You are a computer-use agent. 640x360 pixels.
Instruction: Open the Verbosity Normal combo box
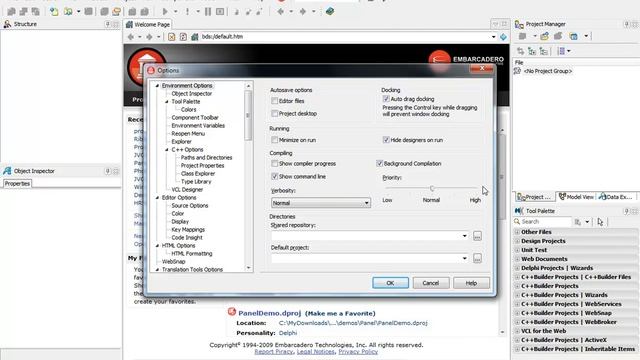click(x=321, y=203)
